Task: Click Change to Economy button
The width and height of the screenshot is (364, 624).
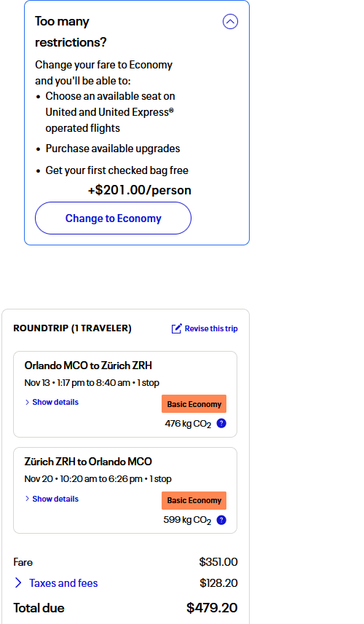Action: click(x=113, y=218)
